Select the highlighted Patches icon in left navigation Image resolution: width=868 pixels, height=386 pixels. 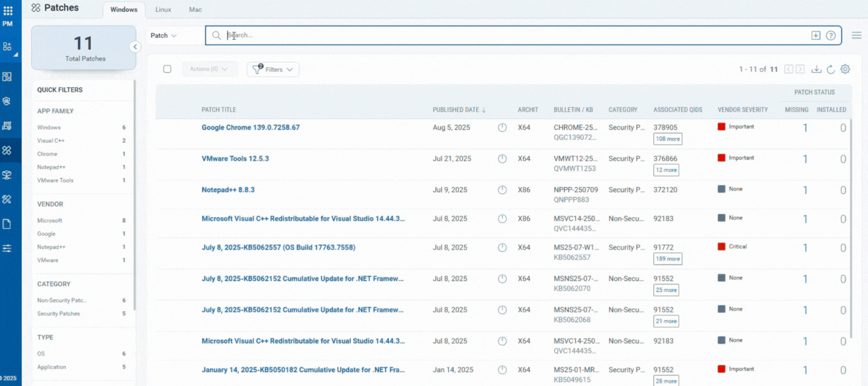tap(7, 150)
